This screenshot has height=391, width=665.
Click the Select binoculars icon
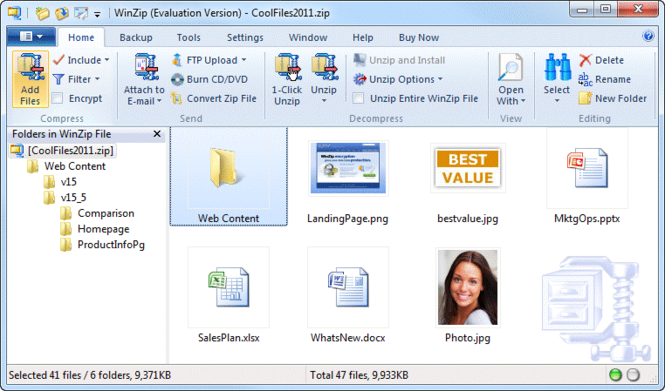[x=557, y=67]
